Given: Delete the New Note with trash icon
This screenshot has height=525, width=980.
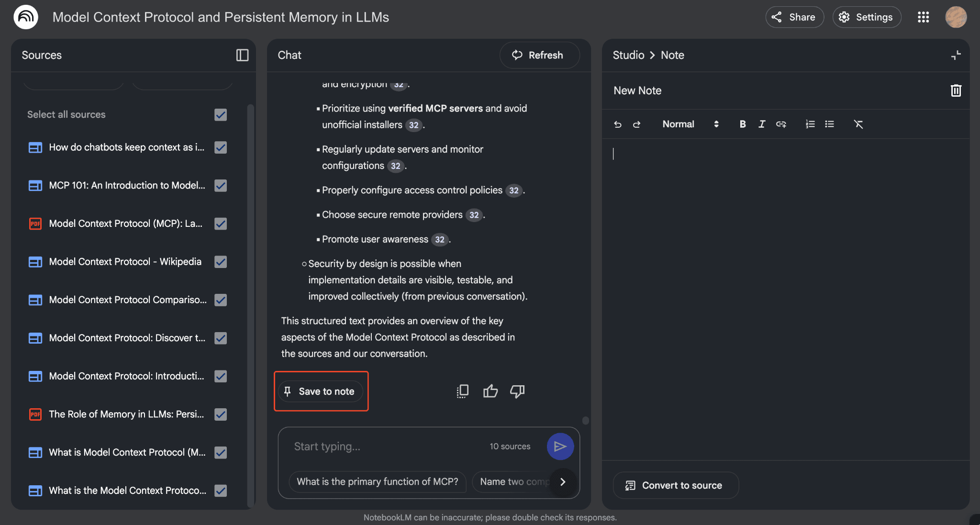Looking at the screenshot, I should [x=956, y=90].
